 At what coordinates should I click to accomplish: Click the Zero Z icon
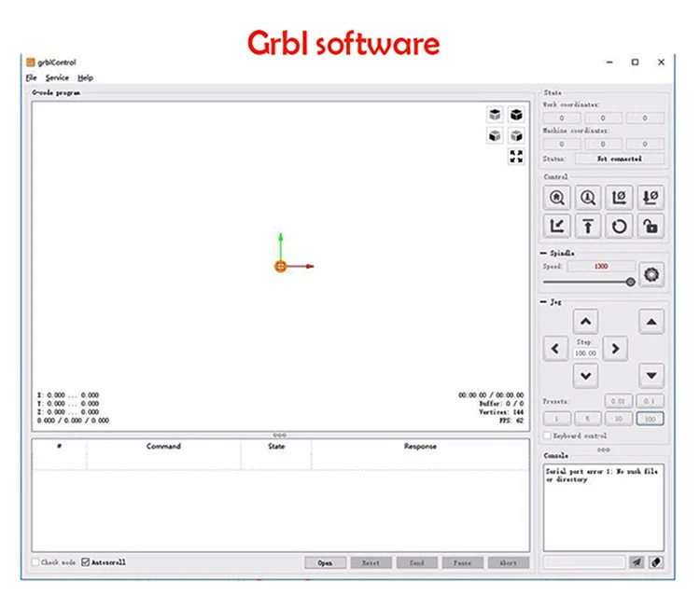tap(651, 197)
